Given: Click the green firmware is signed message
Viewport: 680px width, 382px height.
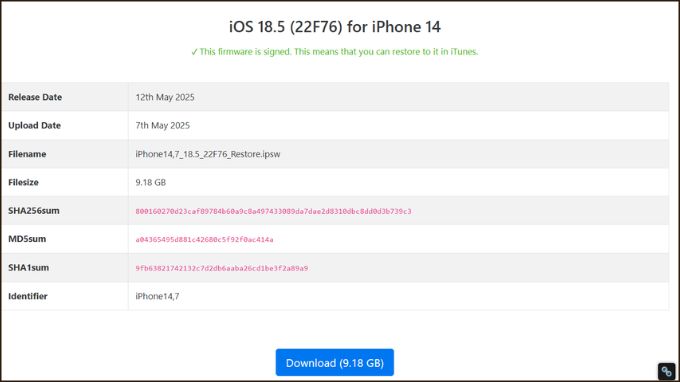Looking at the screenshot, I should pos(334,52).
